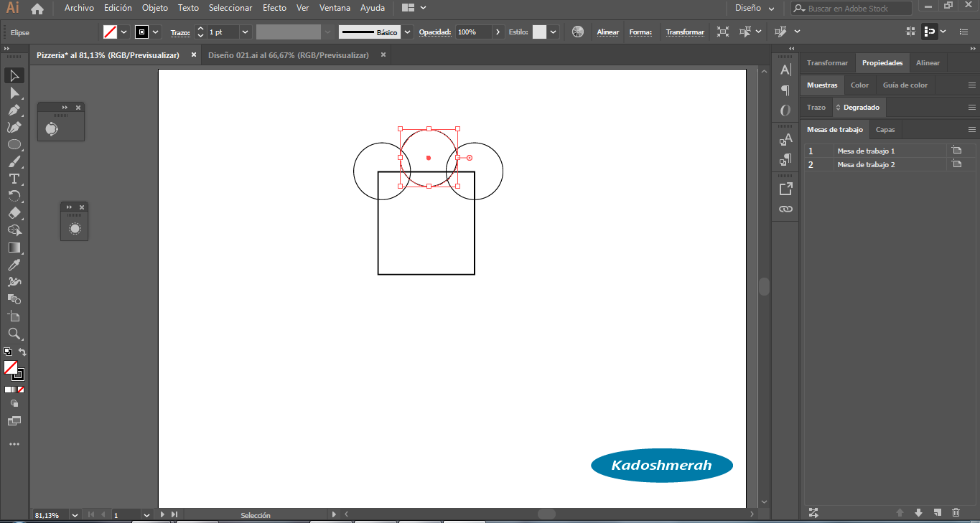Screen dimensions: 980x523
Task: Pick the Eraser tool
Action: coord(14,213)
